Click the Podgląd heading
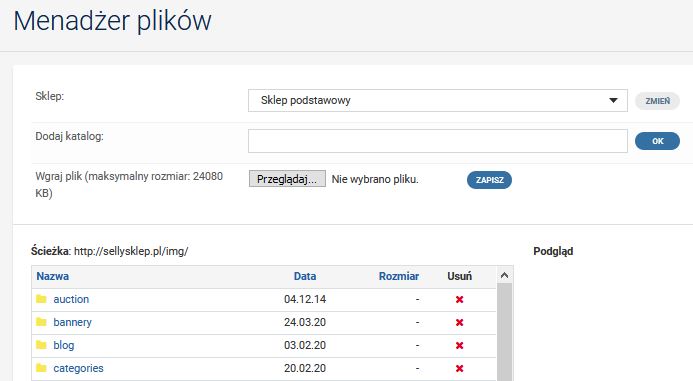The height and width of the screenshot is (381, 693). click(553, 251)
